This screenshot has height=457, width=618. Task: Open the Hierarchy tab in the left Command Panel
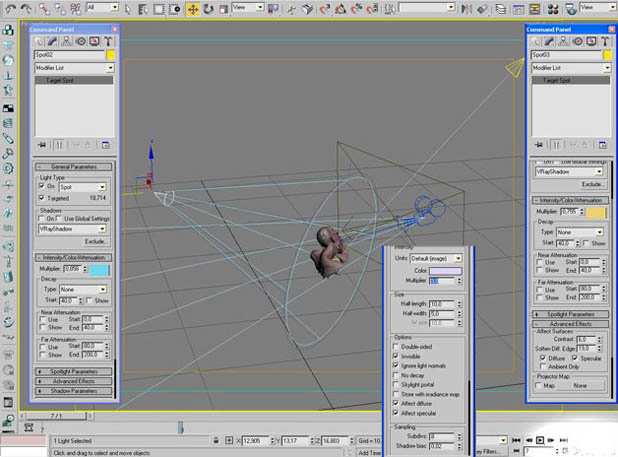pos(64,41)
